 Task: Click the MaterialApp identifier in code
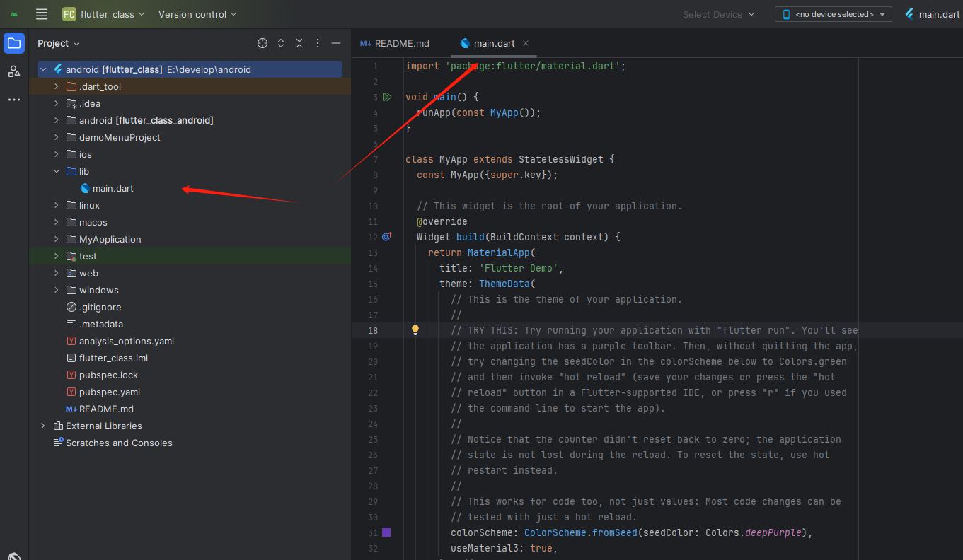(x=499, y=252)
